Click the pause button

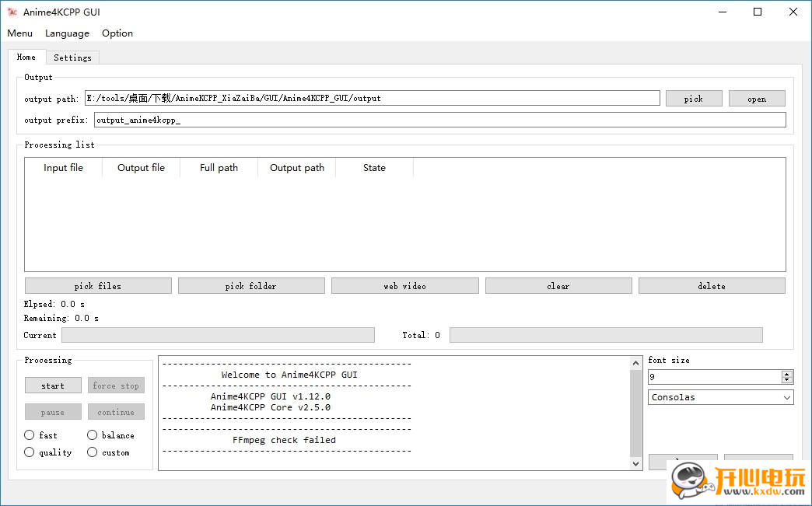(x=53, y=413)
